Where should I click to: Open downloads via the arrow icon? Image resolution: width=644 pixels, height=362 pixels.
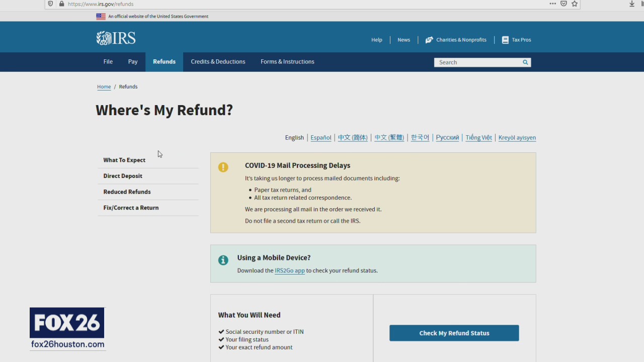pyautogui.click(x=631, y=4)
